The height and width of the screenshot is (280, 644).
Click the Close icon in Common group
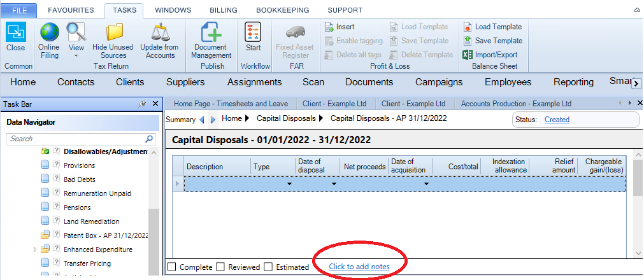(16, 32)
